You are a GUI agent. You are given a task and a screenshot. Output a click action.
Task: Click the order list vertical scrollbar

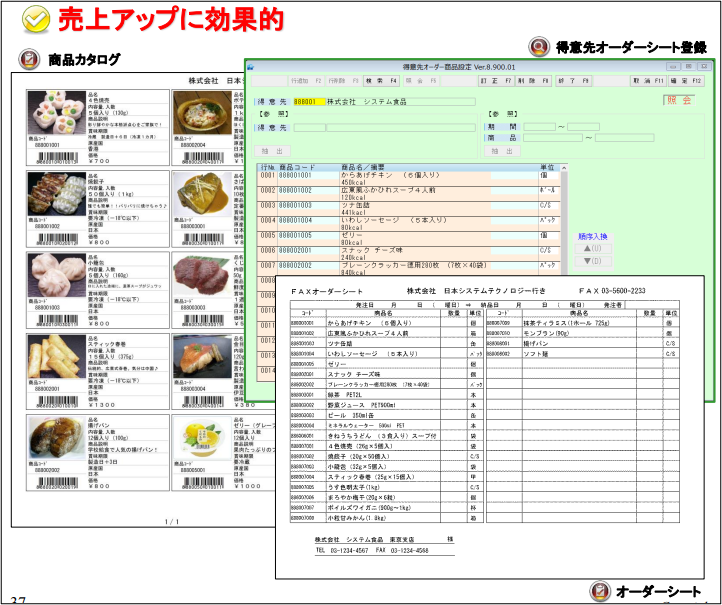point(564,221)
